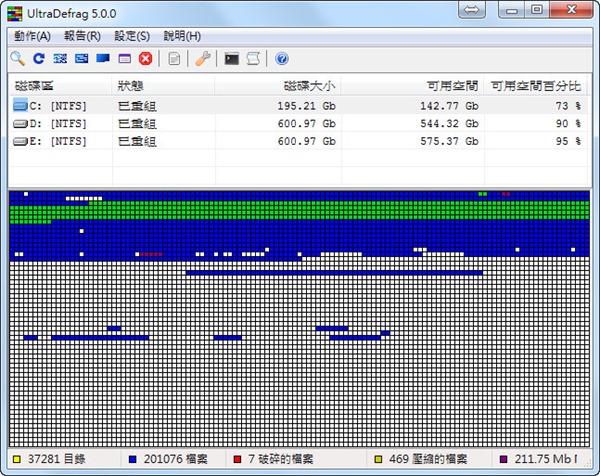Click the boot script scroll icon

(x=253, y=59)
